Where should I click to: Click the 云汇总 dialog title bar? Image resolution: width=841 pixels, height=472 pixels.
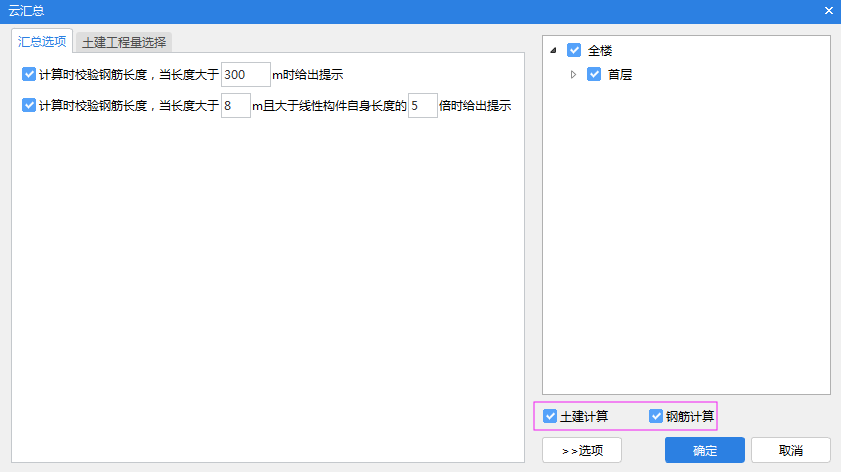pos(400,11)
